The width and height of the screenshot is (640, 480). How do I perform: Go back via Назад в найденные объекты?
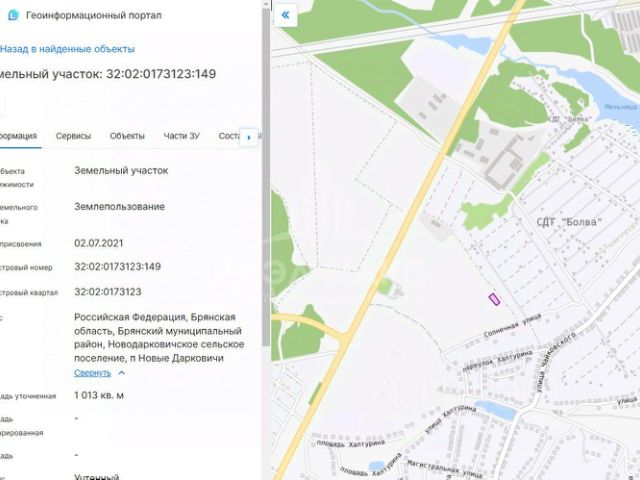click(x=67, y=49)
